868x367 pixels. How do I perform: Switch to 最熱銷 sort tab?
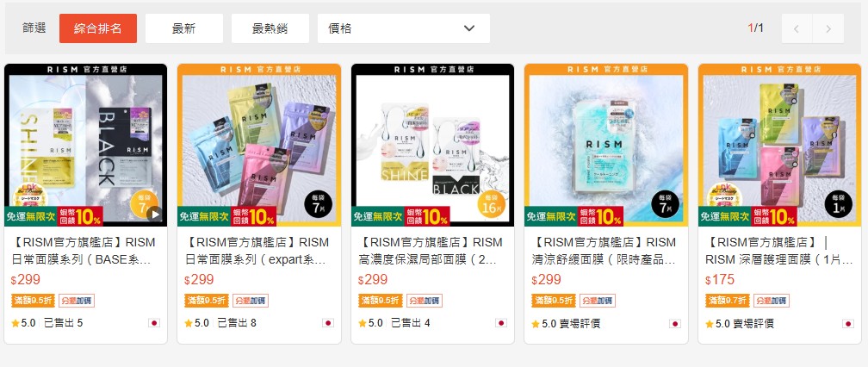(x=270, y=28)
